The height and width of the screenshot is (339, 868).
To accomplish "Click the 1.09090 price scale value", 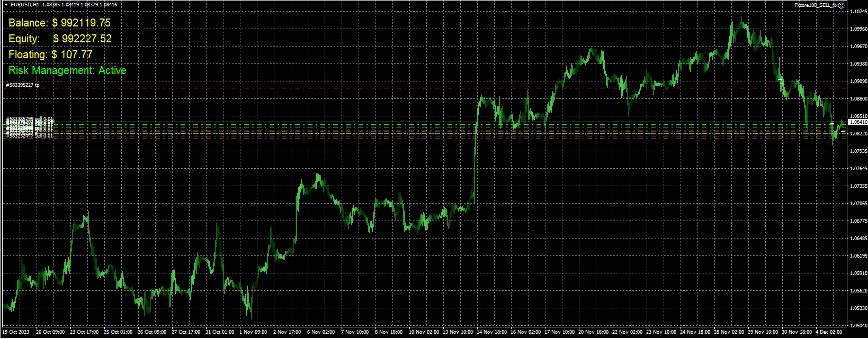I will [x=858, y=81].
